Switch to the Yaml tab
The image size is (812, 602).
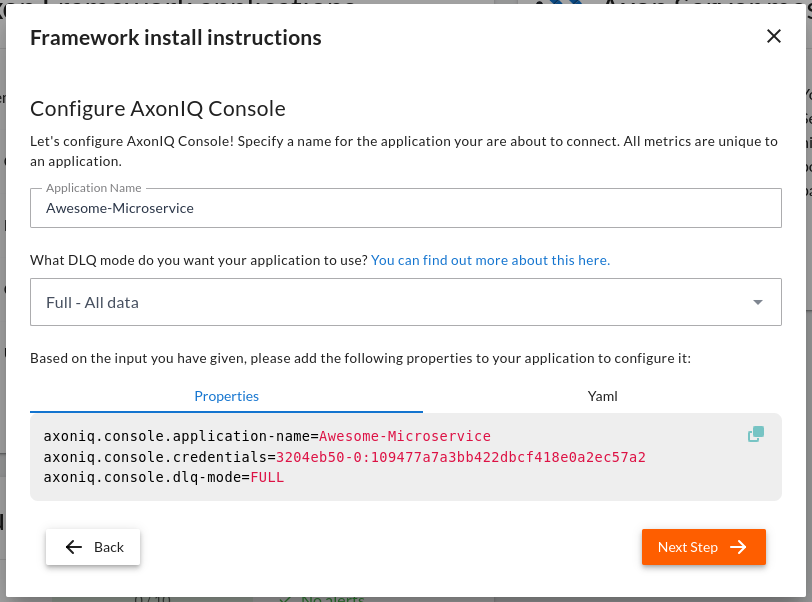click(x=602, y=396)
